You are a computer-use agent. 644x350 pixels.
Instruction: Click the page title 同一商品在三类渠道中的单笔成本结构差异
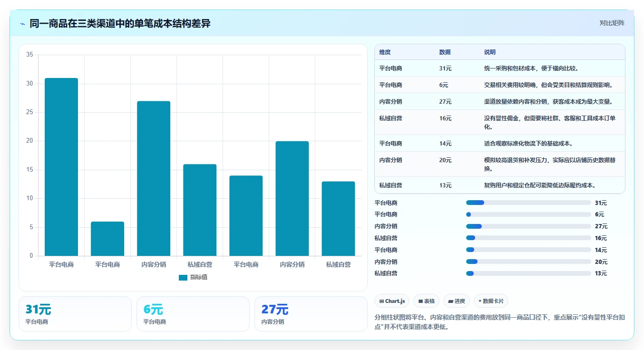coord(120,23)
